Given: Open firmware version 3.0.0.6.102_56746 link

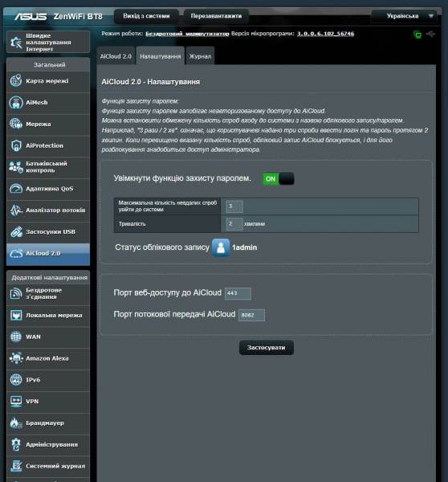Looking at the screenshot, I should 325,34.
